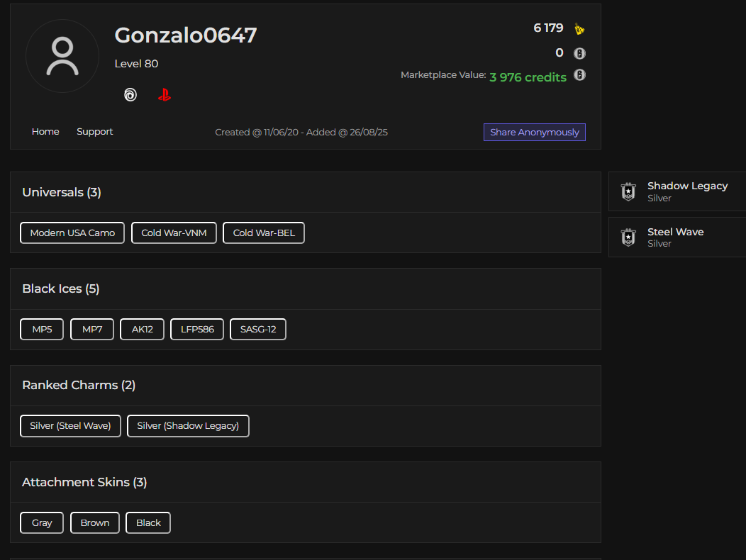Select the Cold War-VNM universal skin
Viewport: 746px width, 560px height.
pos(174,233)
